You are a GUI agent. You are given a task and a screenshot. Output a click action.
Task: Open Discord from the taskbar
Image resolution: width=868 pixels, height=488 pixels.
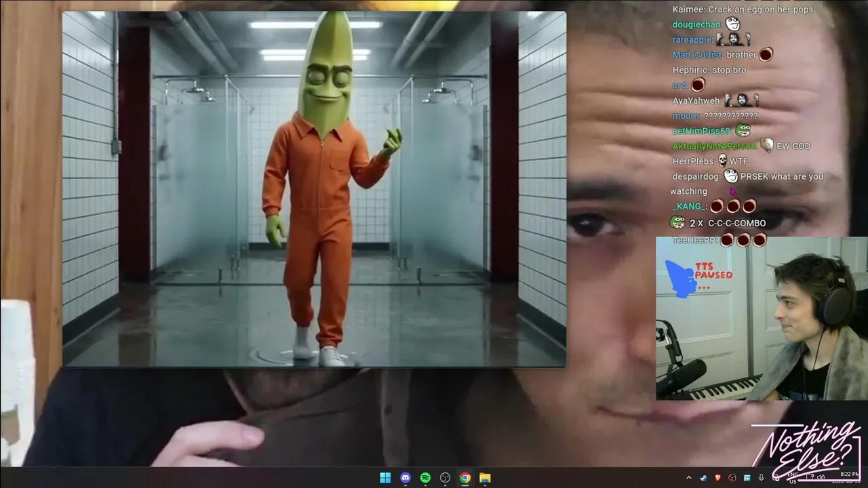click(x=406, y=478)
